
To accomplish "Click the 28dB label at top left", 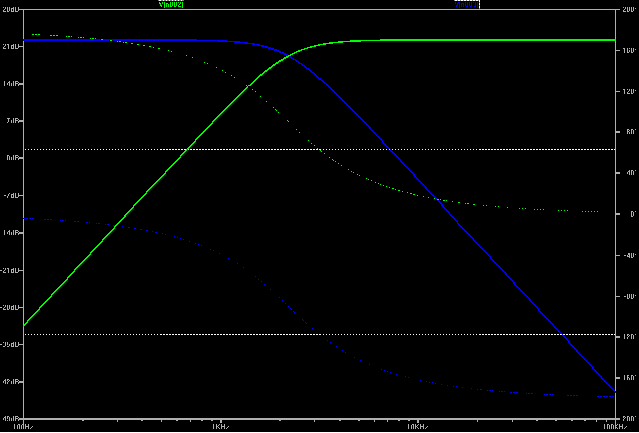I will (11, 9).
